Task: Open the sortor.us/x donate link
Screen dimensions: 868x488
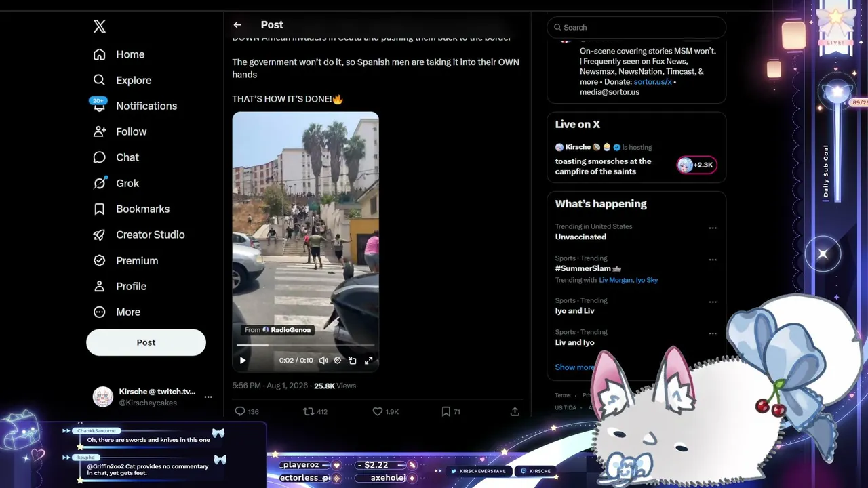Action: point(653,82)
